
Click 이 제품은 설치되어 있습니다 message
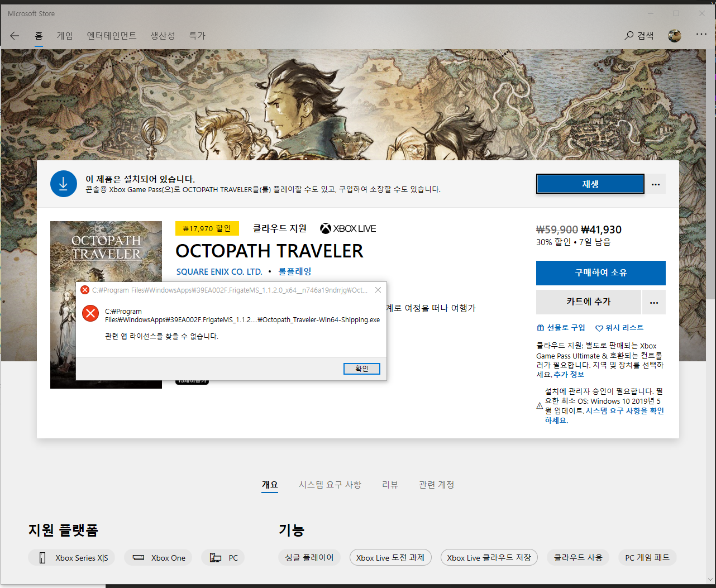pos(140,179)
